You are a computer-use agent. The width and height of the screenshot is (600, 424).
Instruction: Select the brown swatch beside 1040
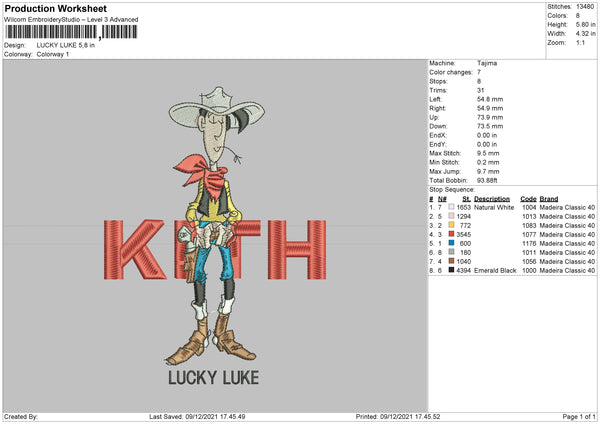click(x=451, y=261)
